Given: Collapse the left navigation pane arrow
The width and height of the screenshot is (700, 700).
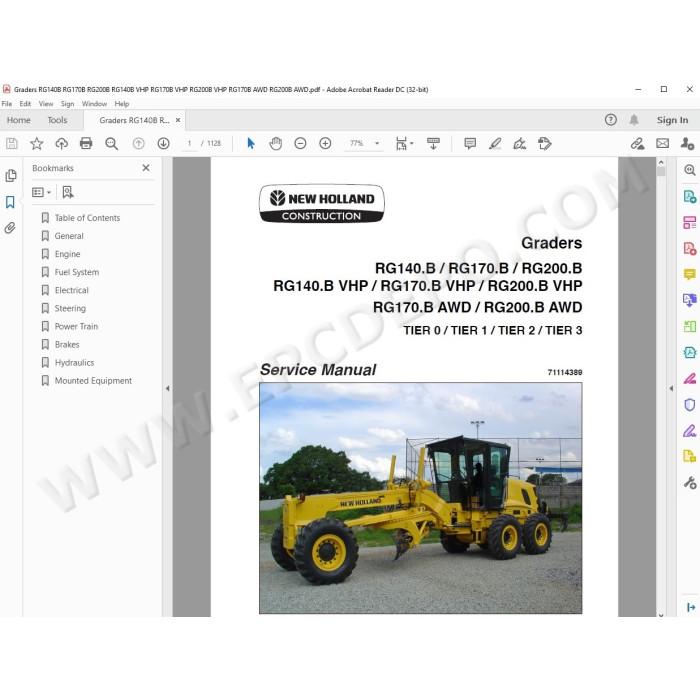Looking at the screenshot, I should point(168,388).
